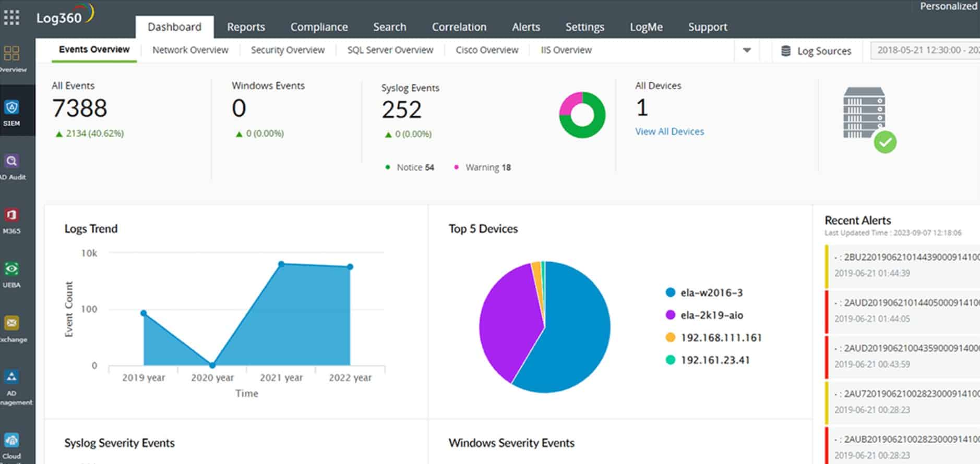Open the UEBA sidebar module
This screenshot has width=980, height=464.
(12, 274)
